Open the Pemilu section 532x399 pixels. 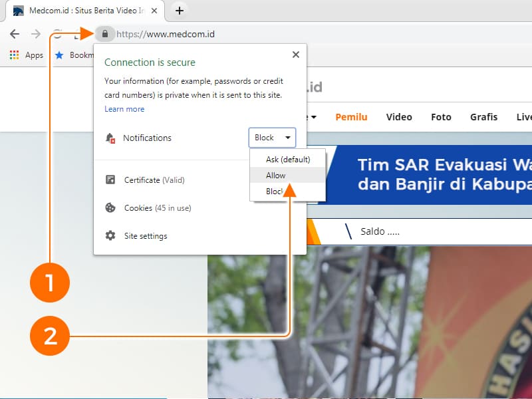coord(351,117)
